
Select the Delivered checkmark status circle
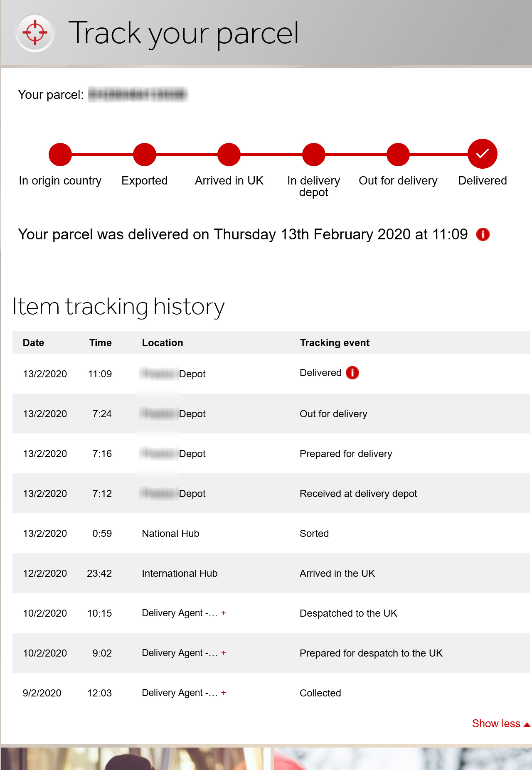[482, 154]
